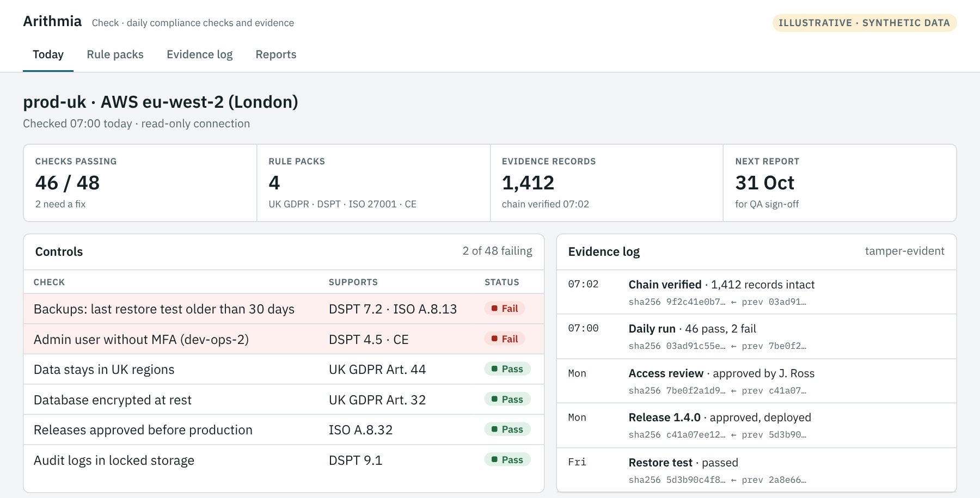Select 'Releases approved before production' row
The height and width of the screenshot is (498, 980).
[284, 430]
